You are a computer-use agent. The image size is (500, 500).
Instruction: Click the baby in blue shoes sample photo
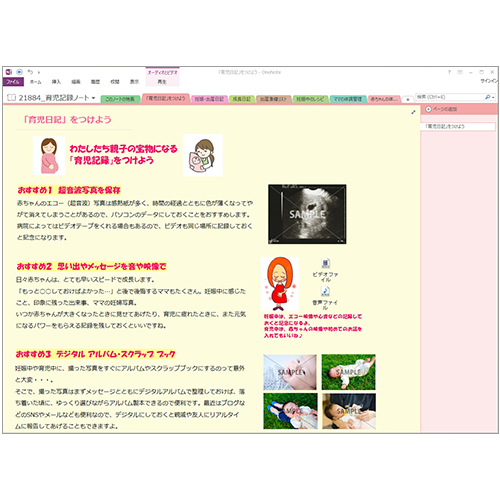click(290, 411)
